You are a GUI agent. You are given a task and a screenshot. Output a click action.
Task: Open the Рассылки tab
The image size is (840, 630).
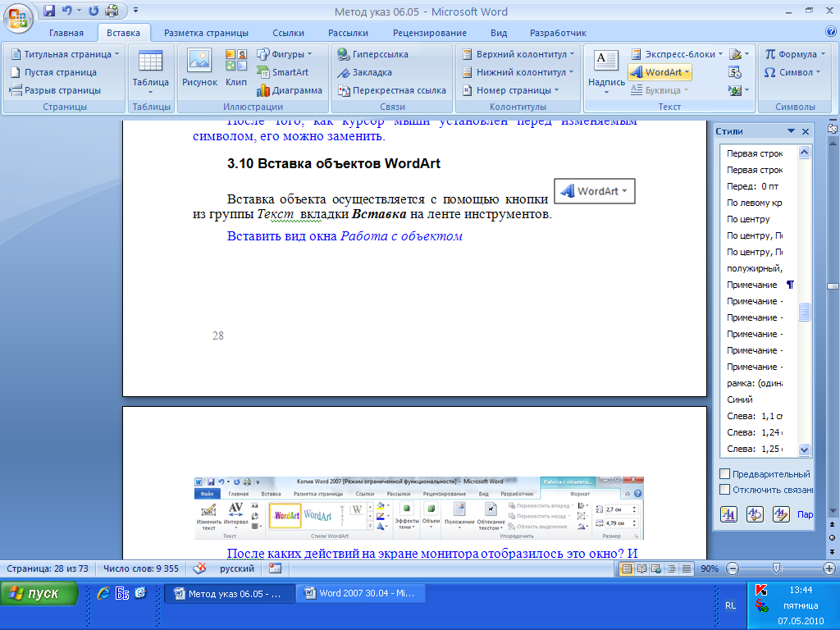coord(348,33)
